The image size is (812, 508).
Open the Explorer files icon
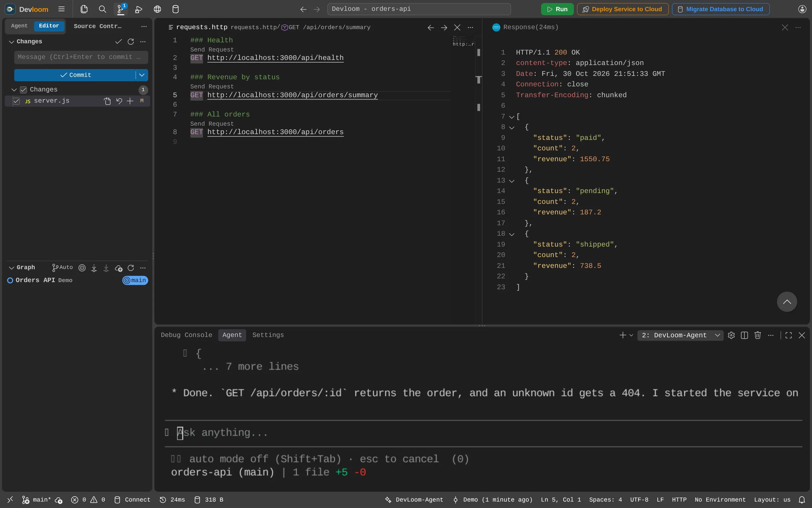(x=84, y=9)
